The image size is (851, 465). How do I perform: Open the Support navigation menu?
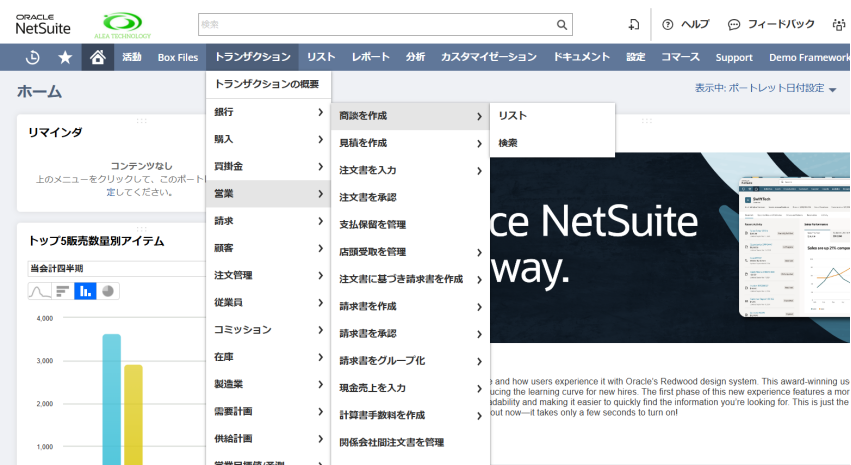734,57
